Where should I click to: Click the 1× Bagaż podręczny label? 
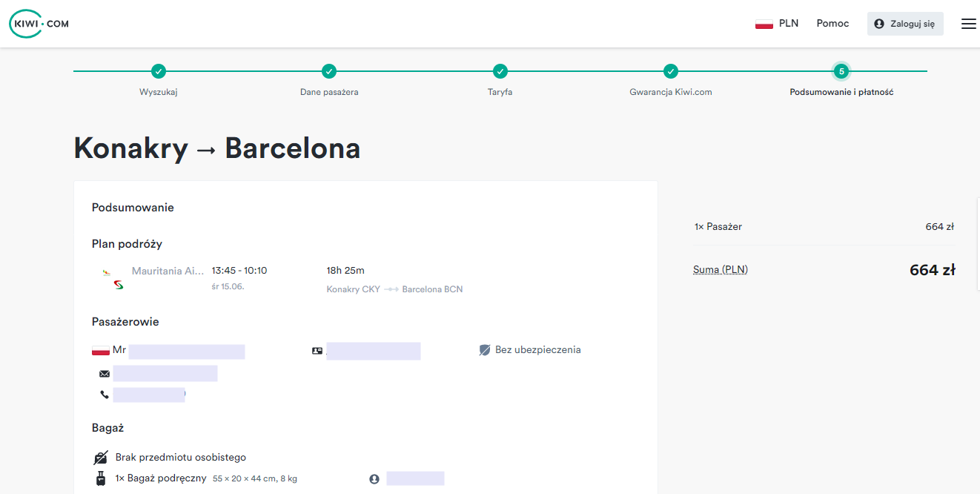161,478
